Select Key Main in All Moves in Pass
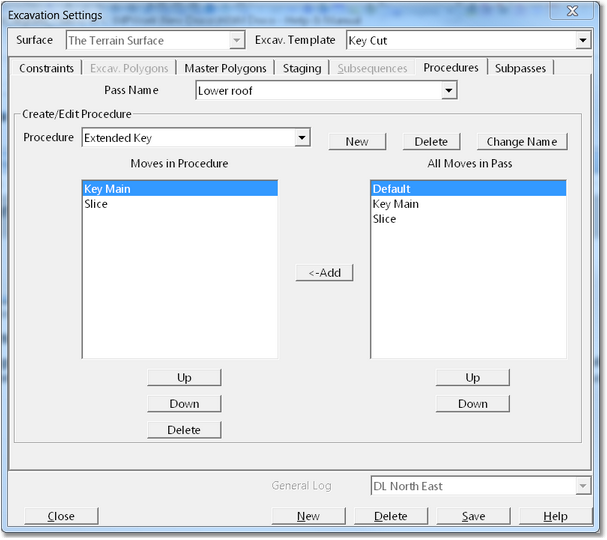Image resolution: width=607 pixels, height=540 pixels. [468, 204]
